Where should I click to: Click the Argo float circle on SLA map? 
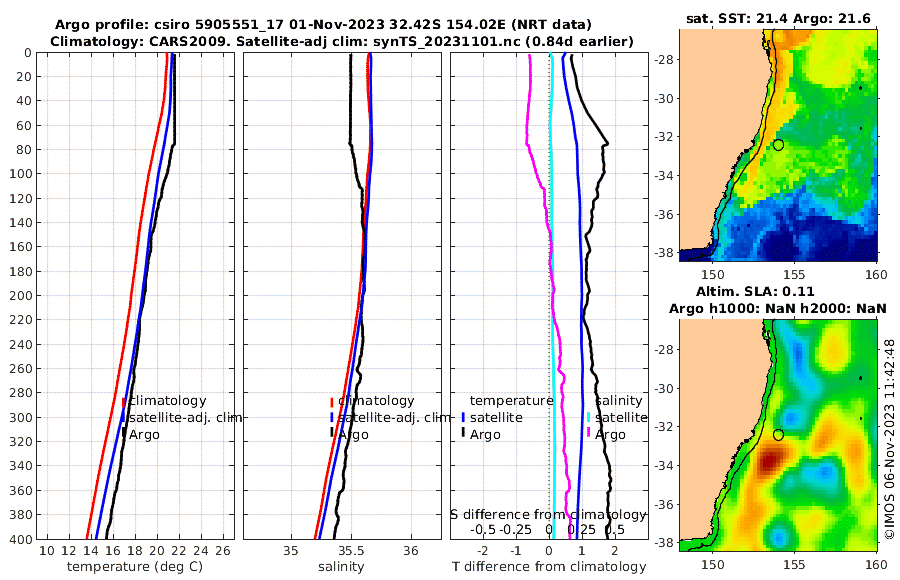click(778, 435)
